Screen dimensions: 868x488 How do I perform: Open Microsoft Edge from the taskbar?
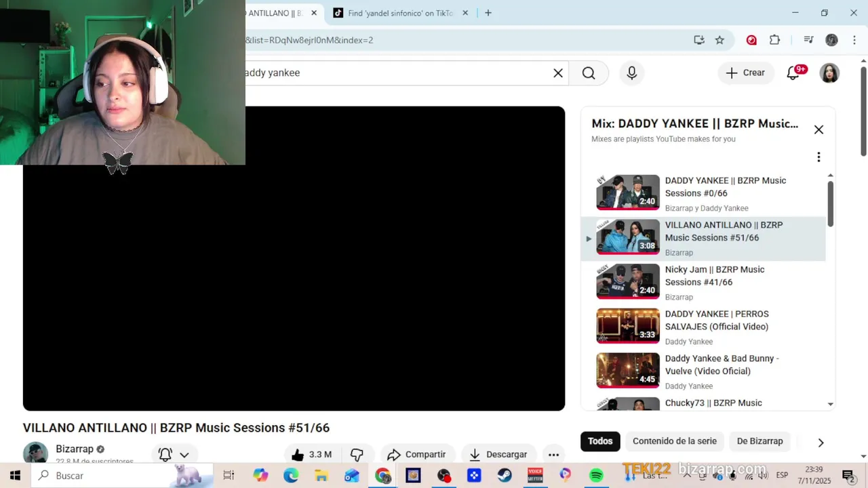point(291,476)
